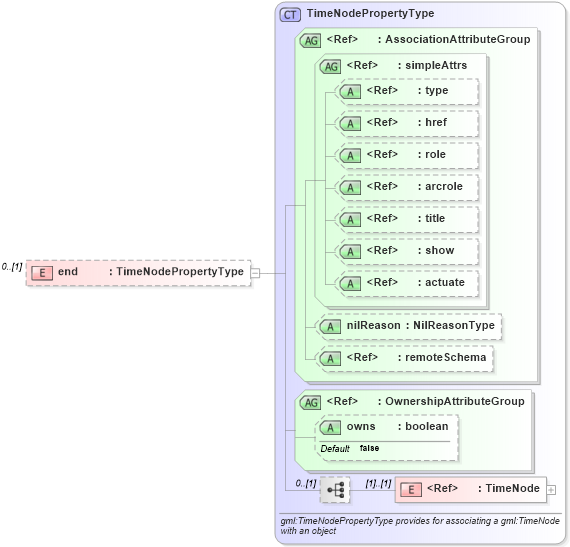Select the ': simpleAttrs' label
Screen dimensions: 570x547
(x=433, y=65)
